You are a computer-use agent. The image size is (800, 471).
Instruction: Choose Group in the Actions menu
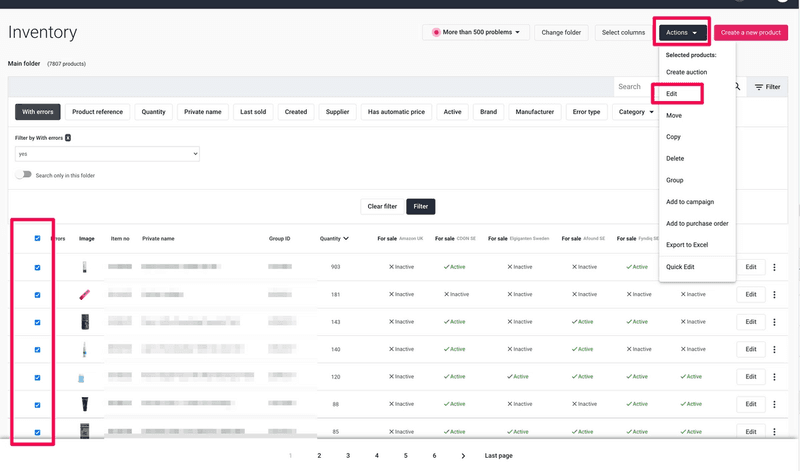(674, 180)
